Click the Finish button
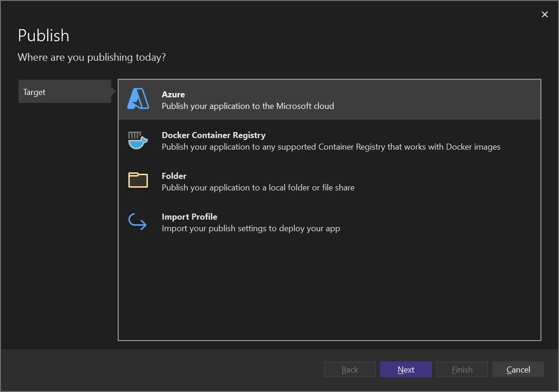The height and width of the screenshot is (392, 559). click(462, 369)
